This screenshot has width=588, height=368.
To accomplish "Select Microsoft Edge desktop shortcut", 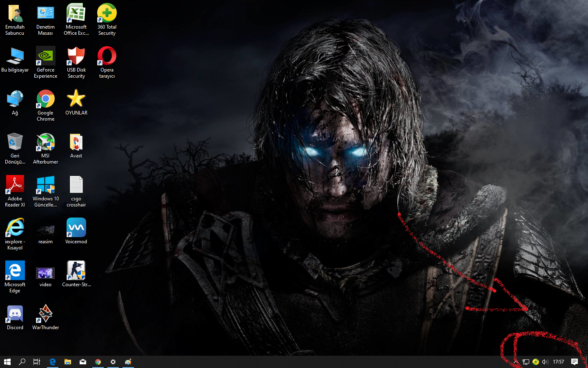I will pyautogui.click(x=15, y=277).
